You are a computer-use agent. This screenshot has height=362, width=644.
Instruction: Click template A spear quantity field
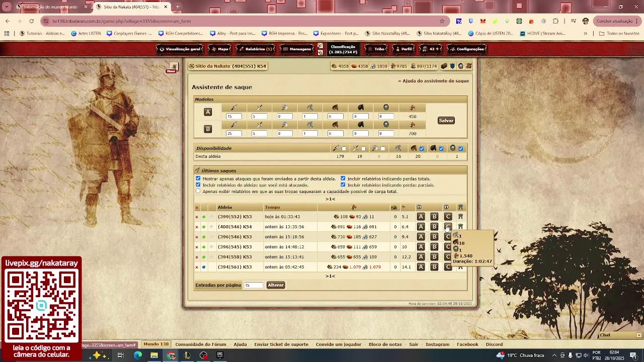click(x=234, y=117)
